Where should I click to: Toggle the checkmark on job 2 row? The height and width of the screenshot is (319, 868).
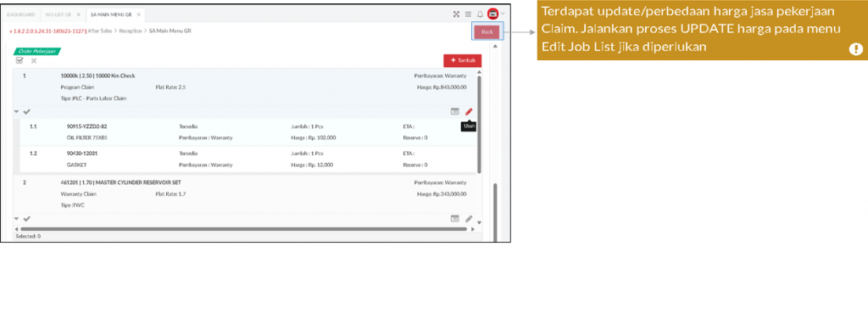tap(26, 219)
